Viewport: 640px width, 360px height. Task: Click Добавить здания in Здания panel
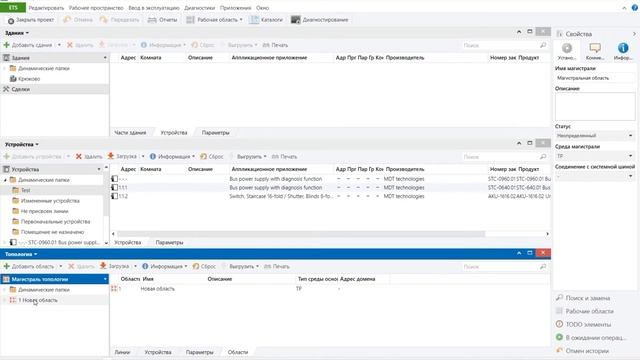coord(28,45)
